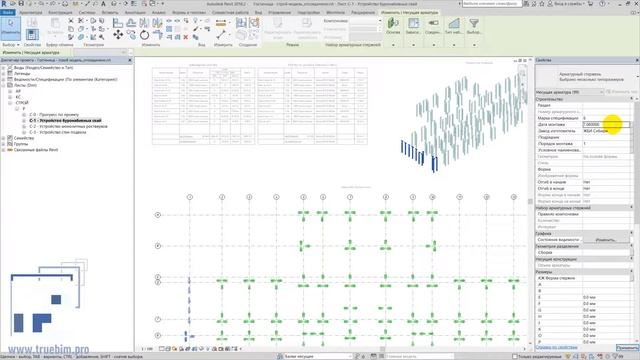This screenshot has width=640, height=360.
Task: Click the Host (Основа) rebar icon
Action: [393, 24]
